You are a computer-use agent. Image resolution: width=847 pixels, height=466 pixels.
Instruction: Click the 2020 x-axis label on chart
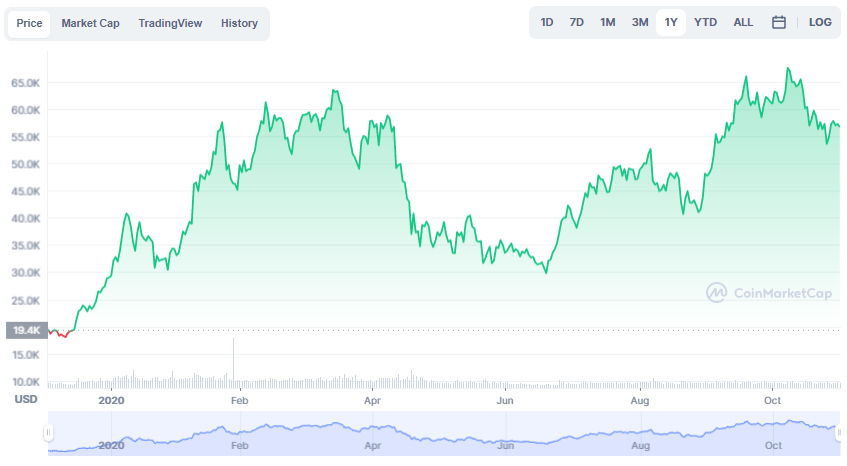pos(111,401)
